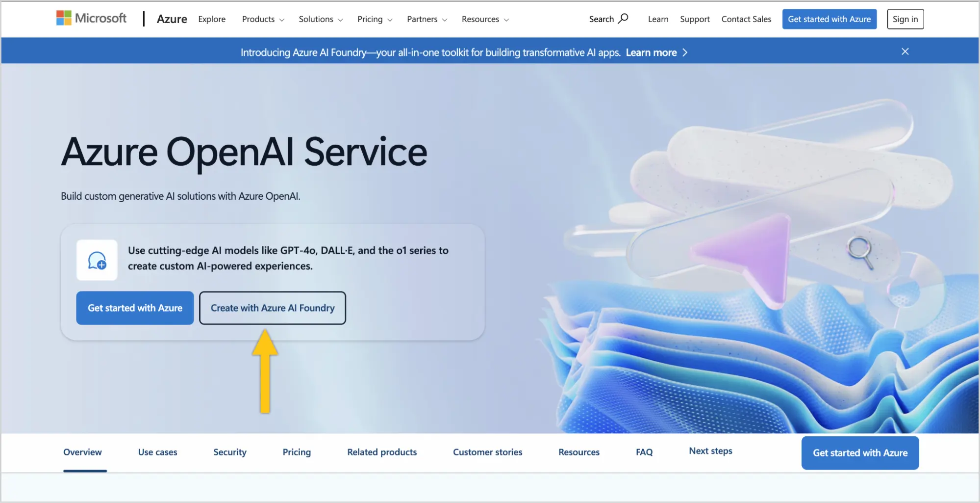Expand the Resources dropdown in top navigation
The width and height of the screenshot is (980, 503).
point(485,19)
